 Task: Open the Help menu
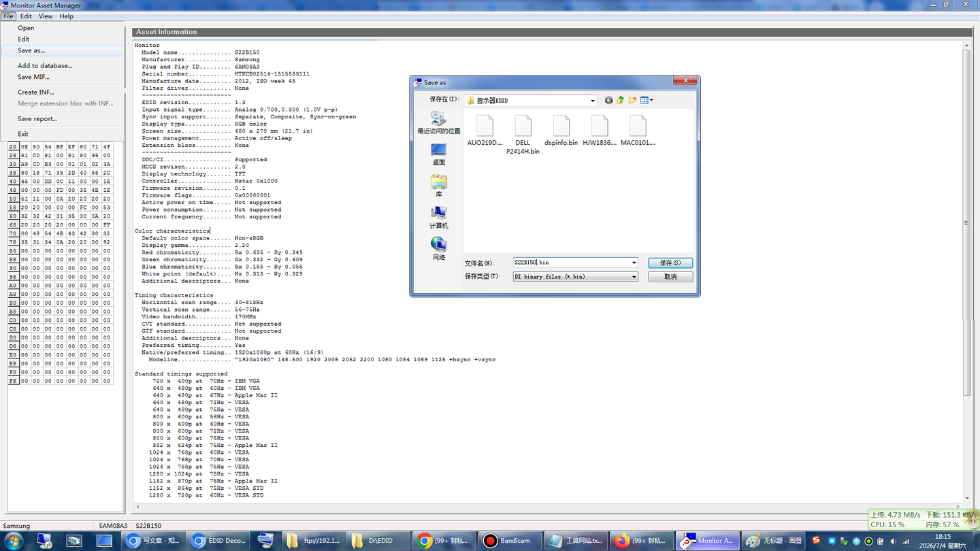(x=66, y=16)
